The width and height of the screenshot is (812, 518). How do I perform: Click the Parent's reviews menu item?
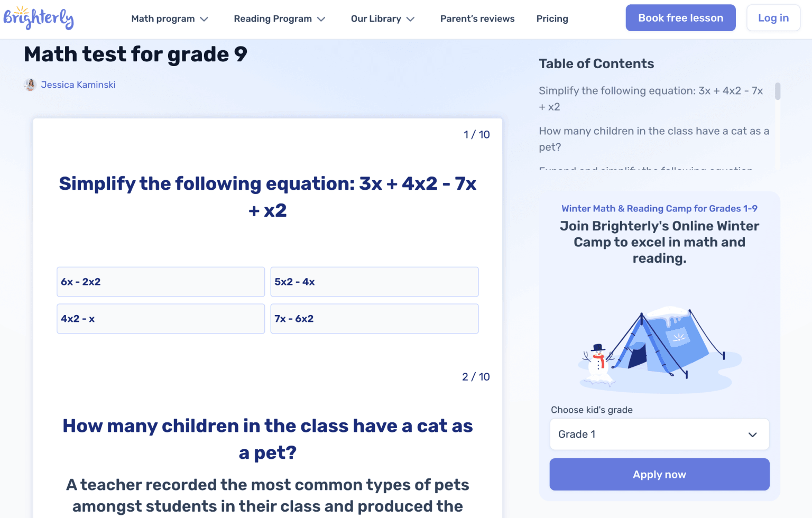click(477, 18)
